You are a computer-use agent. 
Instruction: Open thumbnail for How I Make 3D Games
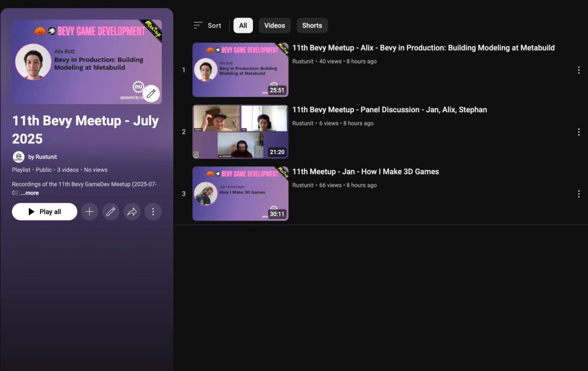(240, 193)
